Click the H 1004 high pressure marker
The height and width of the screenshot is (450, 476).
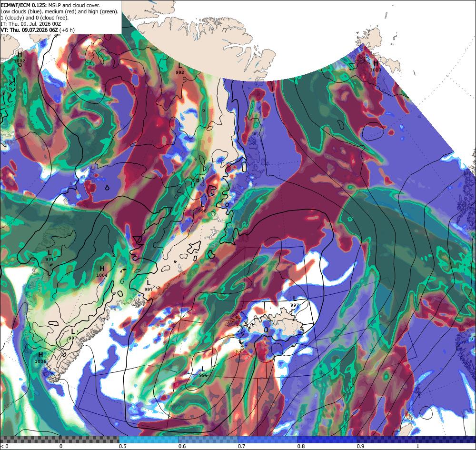click(x=102, y=271)
